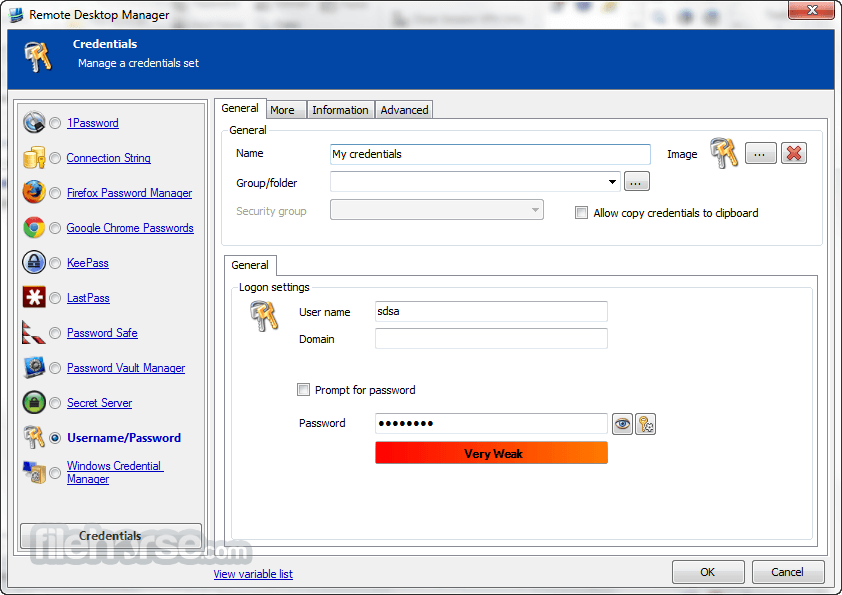The height and width of the screenshot is (595, 842).
Task: Click the Username/Password keys icon in the list
Action: tap(34, 438)
